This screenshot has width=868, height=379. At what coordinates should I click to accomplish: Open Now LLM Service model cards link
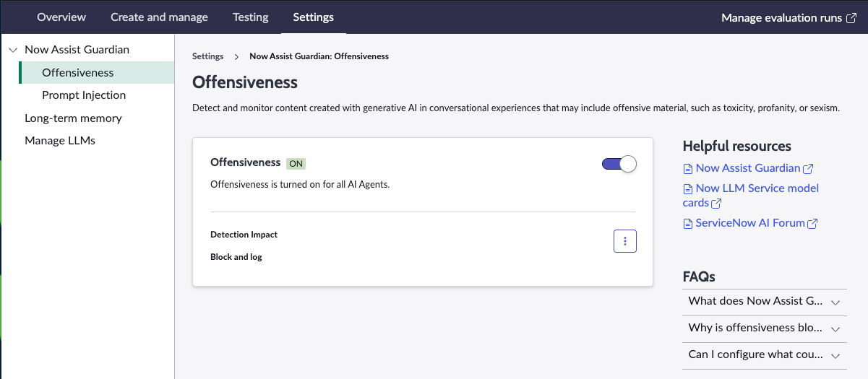click(x=751, y=196)
